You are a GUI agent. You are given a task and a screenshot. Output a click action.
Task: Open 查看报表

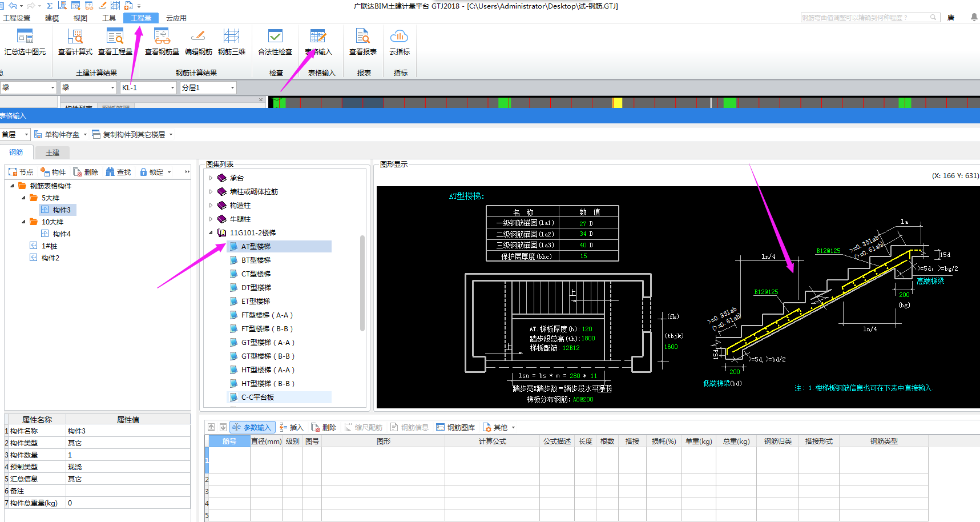point(363,42)
